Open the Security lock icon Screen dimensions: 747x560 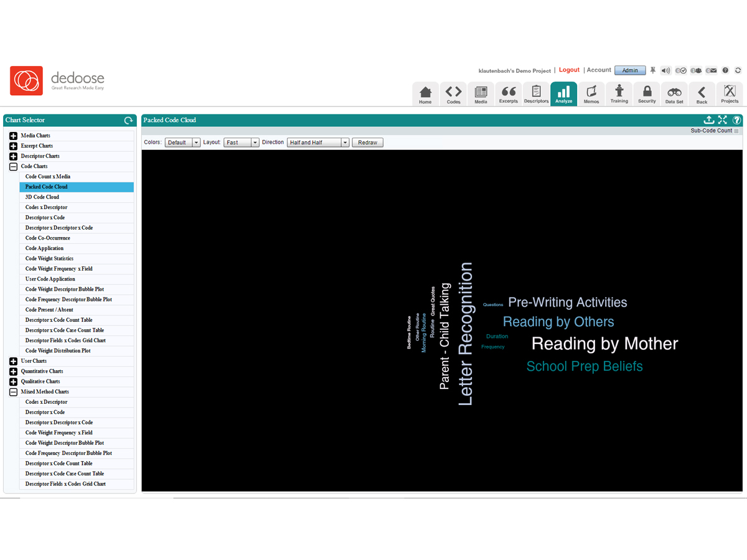point(647,93)
